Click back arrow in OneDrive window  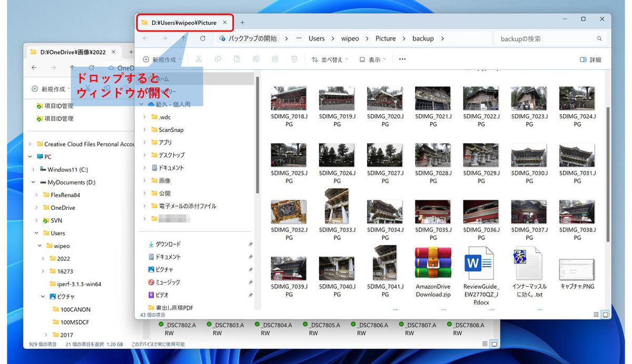[34, 68]
